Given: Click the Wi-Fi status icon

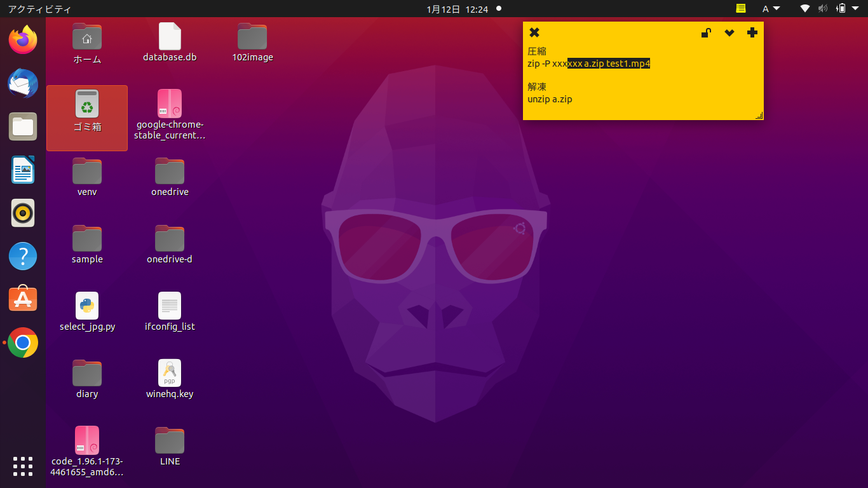Looking at the screenshot, I should [x=805, y=9].
